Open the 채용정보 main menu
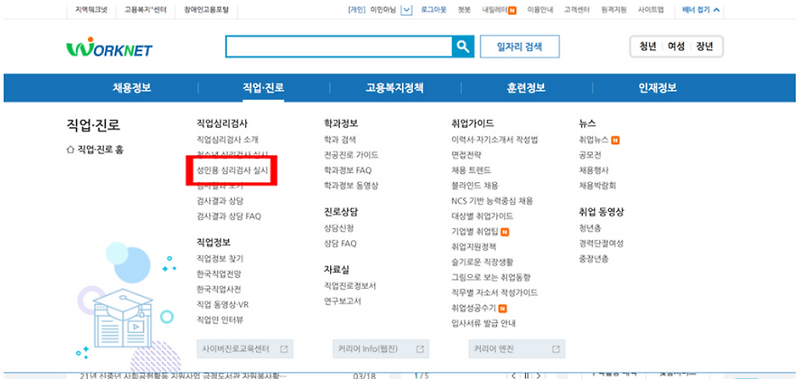This screenshot has height=379, width=800. [132, 88]
